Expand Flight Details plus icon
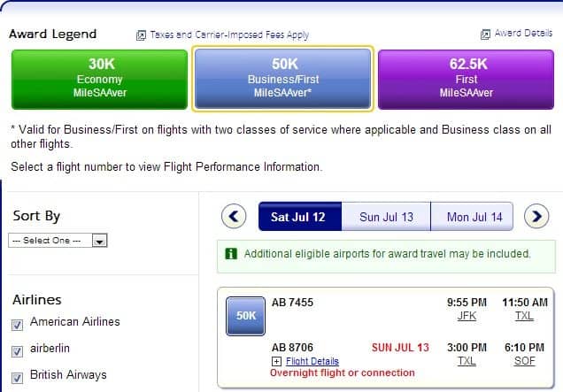The image size is (563, 392). tap(276, 361)
